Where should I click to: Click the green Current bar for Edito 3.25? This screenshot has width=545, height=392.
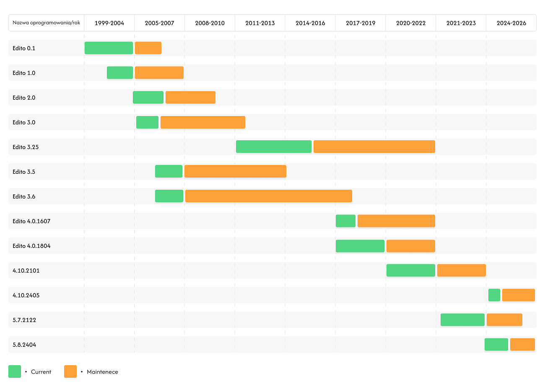pos(274,147)
